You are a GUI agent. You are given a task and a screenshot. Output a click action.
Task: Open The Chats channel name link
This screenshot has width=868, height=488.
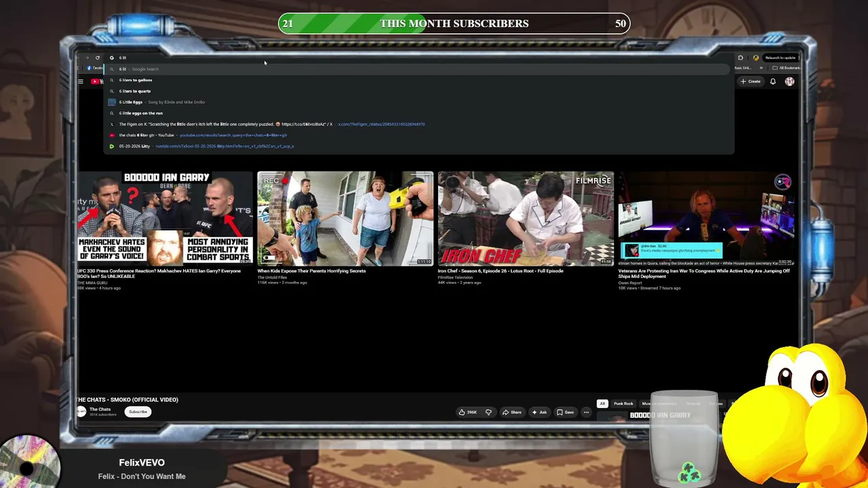[100, 409]
